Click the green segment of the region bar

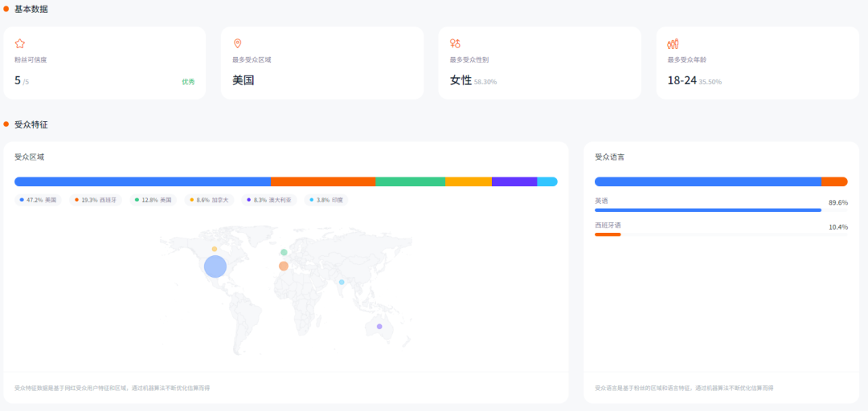410,181
